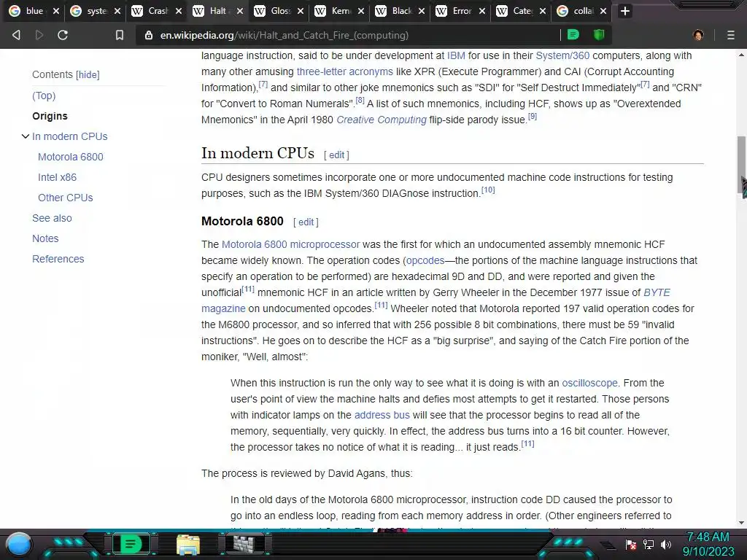Go to In modern CPUs in contents
747x560 pixels.
pos(70,136)
